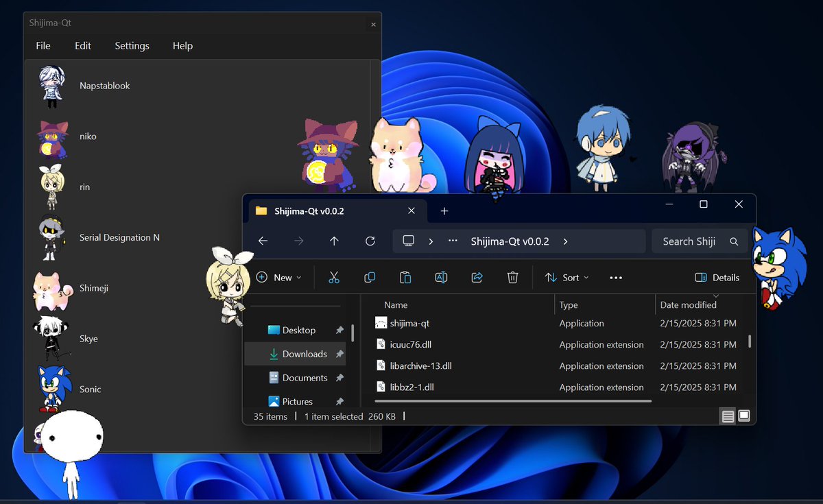Sort files by the Type column header
This screenshot has width=823, height=504.
click(569, 305)
